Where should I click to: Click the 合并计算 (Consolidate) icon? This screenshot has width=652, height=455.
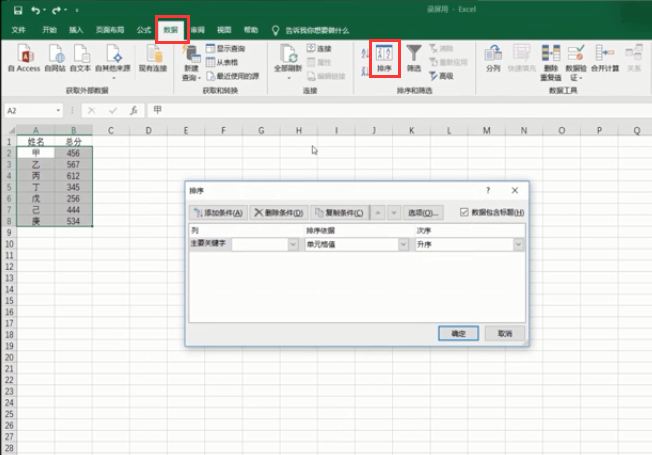point(604,59)
